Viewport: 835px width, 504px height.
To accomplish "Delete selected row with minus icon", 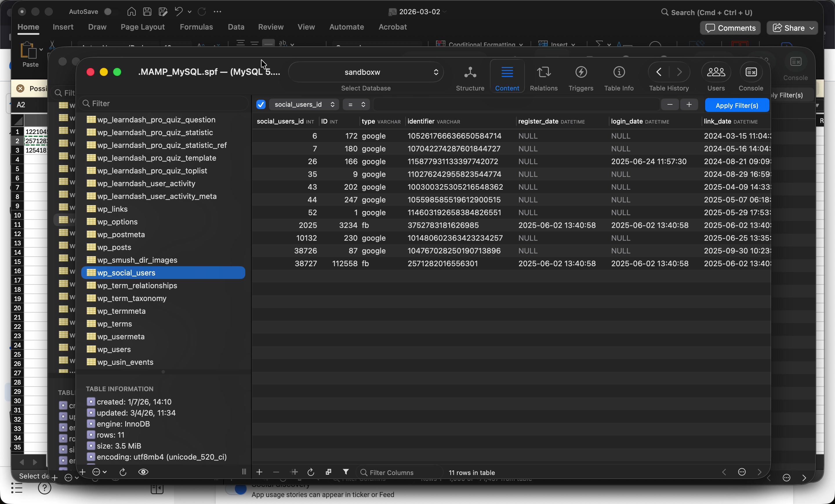I will tap(276, 472).
